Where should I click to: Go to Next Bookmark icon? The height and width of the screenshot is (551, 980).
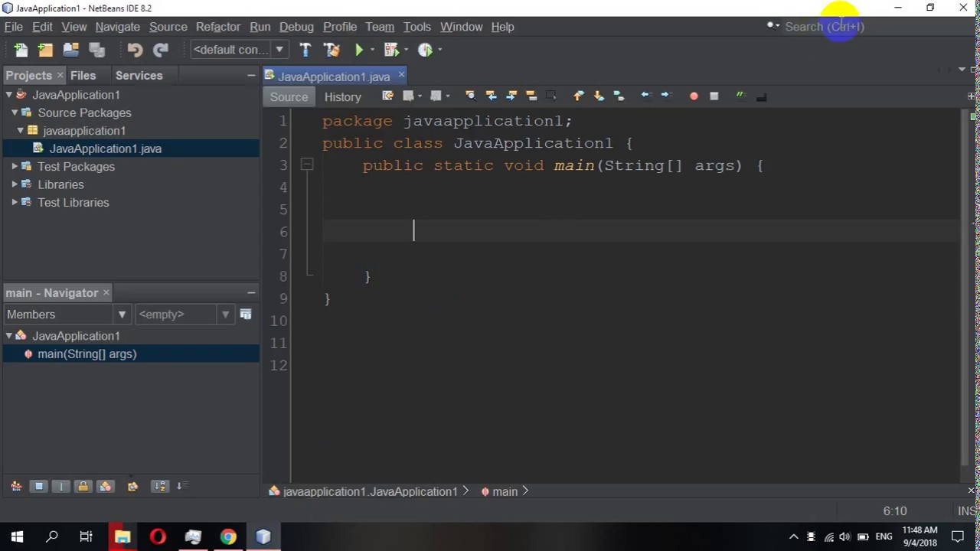tap(599, 96)
